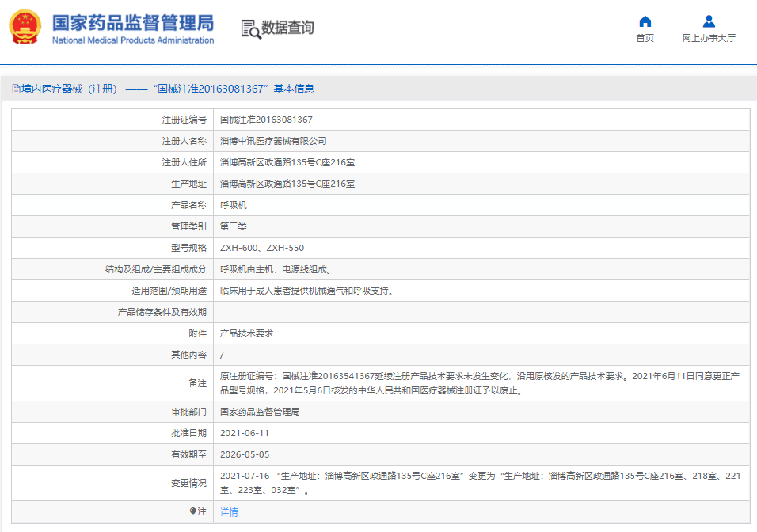
Task: Click the 网上办事大厅 person icon
Action: (x=709, y=21)
